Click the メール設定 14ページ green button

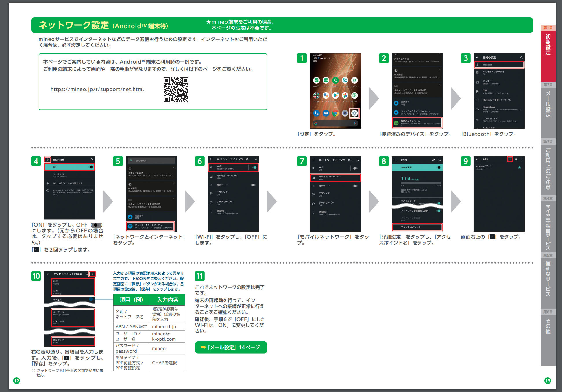(x=231, y=347)
